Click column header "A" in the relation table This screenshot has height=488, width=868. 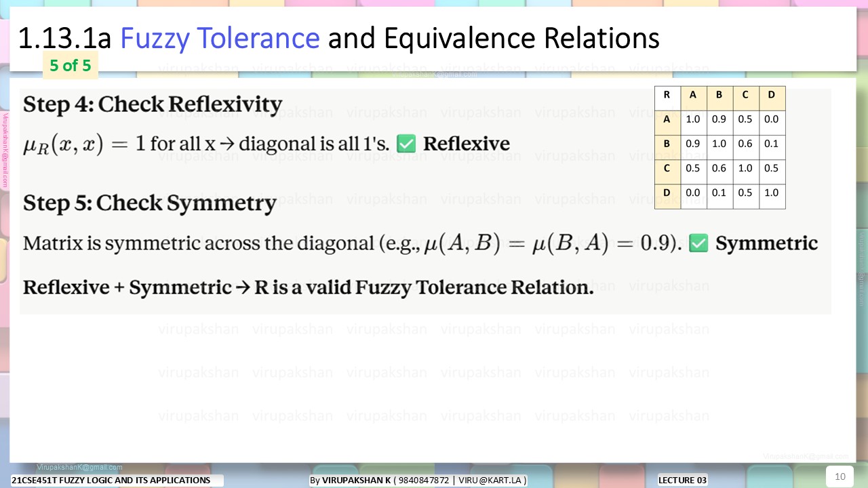(693, 98)
